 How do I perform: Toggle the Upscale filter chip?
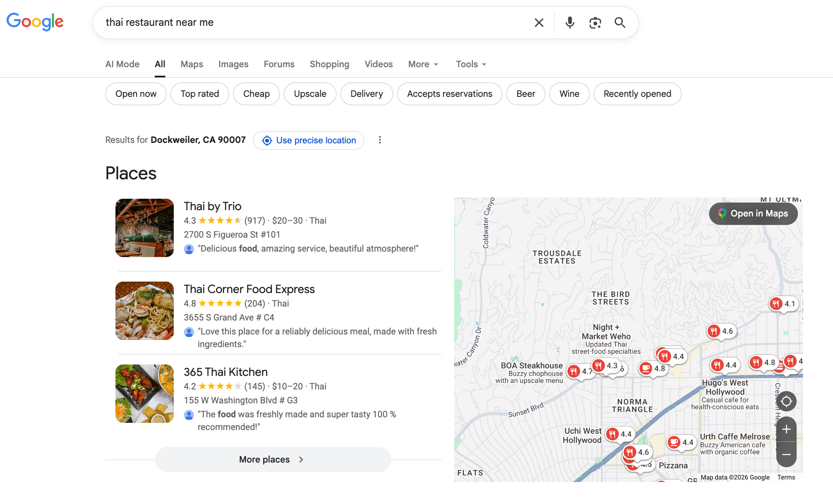pyautogui.click(x=310, y=94)
